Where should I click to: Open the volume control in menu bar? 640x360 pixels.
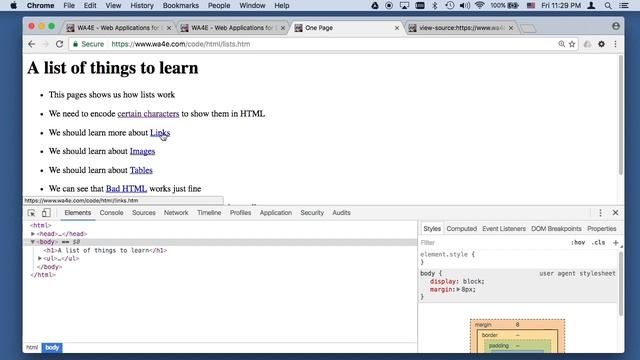464,6
